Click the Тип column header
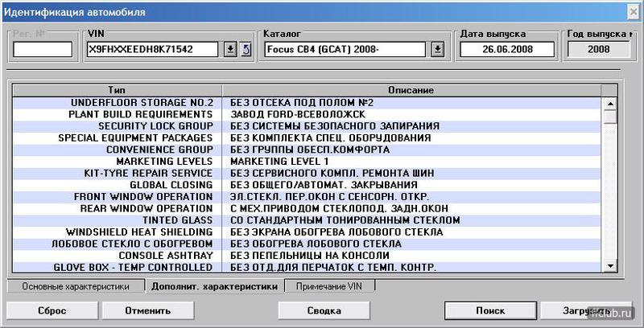The image size is (644, 328). [117, 90]
